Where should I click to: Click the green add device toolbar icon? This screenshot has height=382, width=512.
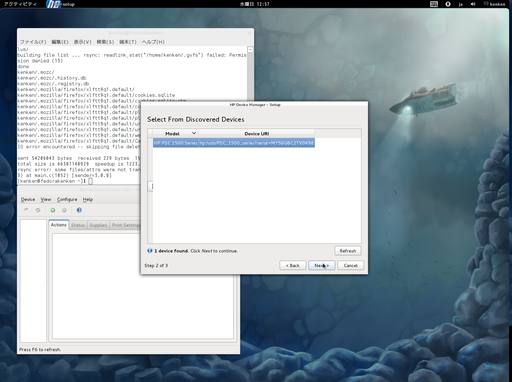coord(53,210)
